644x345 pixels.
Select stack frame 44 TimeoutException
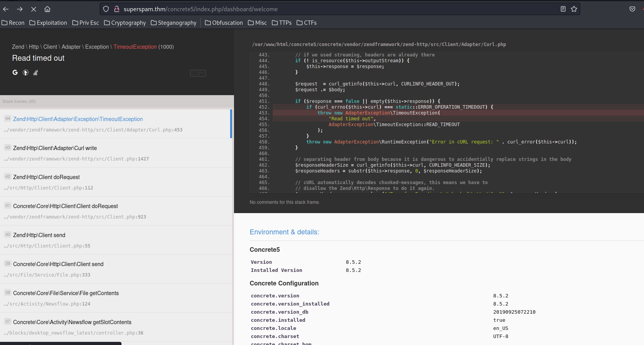coord(116,124)
